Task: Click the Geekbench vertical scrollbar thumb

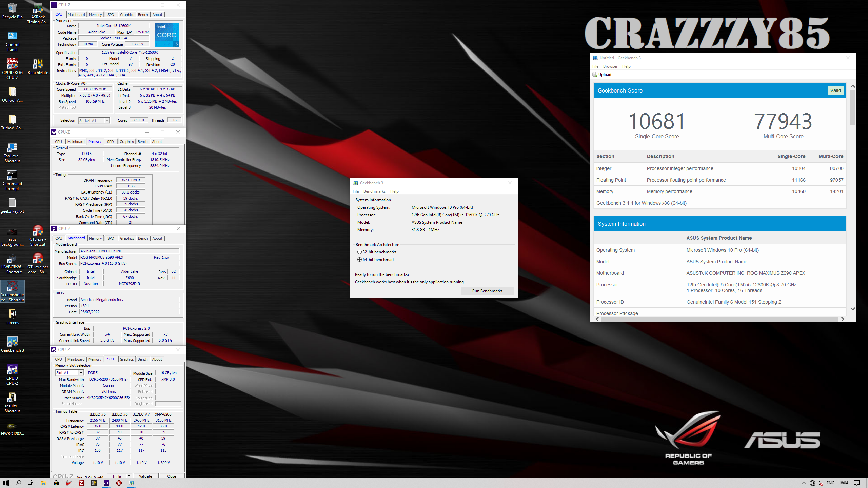Action: point(853,108)
